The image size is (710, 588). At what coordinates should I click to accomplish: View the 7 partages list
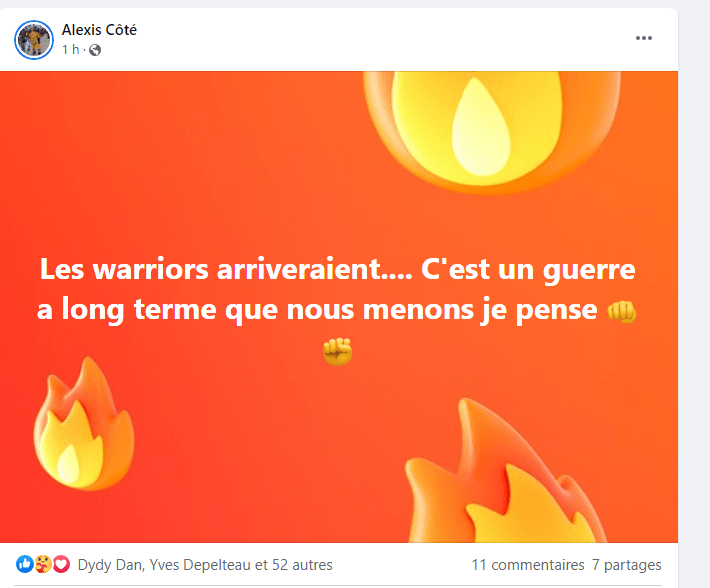tap(627, 565)
